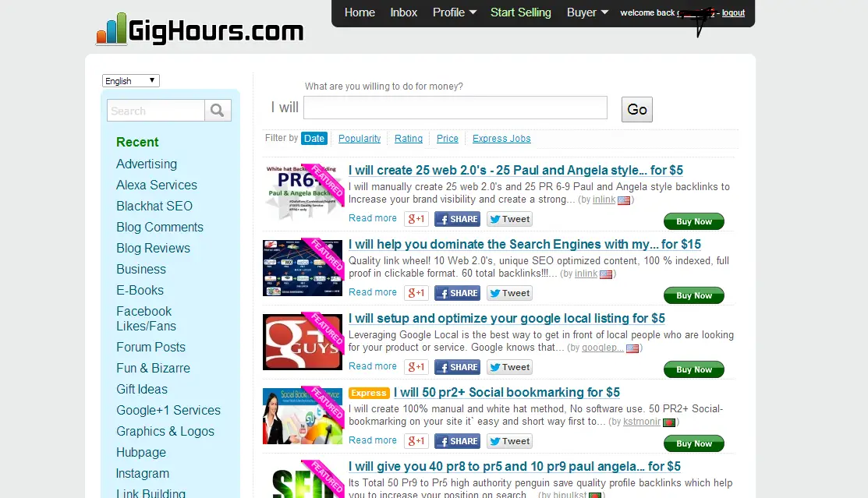The width and height of the screenshot is (868, 498).
Task: Open the E-Books category
Action: click(x=140, y=291)
